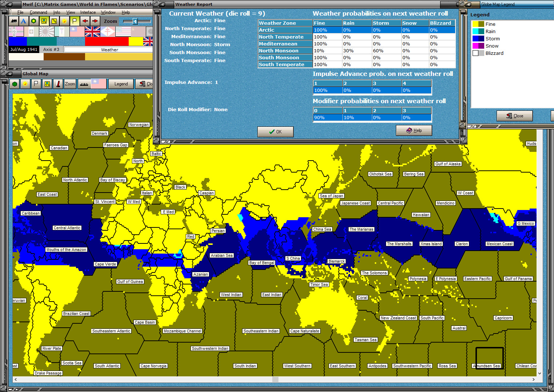Click the white flag icon in Global Map toolbar

click(x=36, y=84)
